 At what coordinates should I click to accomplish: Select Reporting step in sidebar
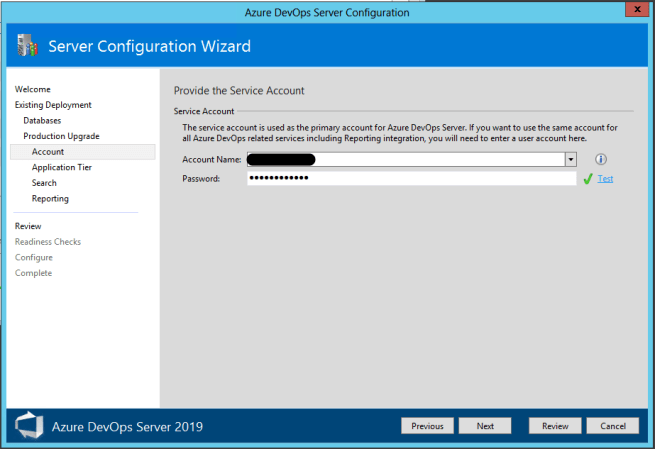pyautogui.click(x=50, y=199)
